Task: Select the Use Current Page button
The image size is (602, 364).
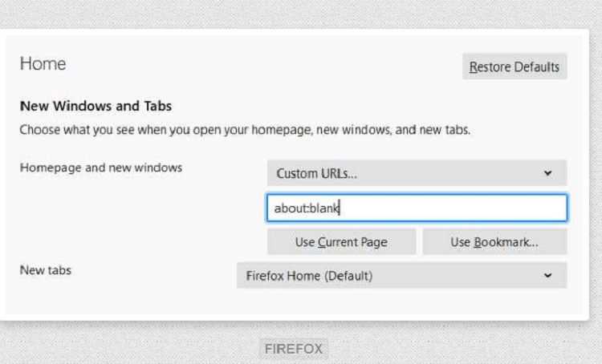Action: pyautogui.click(x=341, y=242)
